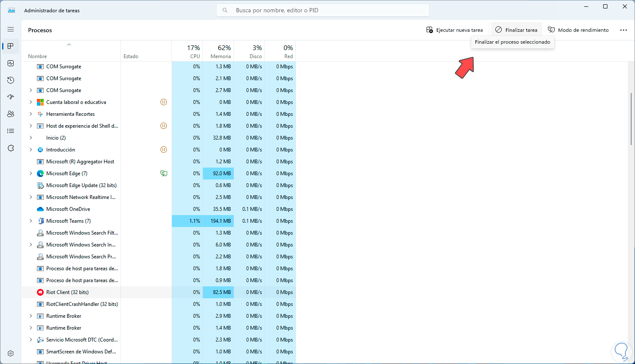
Task: Expand the Cuenta laboral o educativa group
Action: (31, 102)
